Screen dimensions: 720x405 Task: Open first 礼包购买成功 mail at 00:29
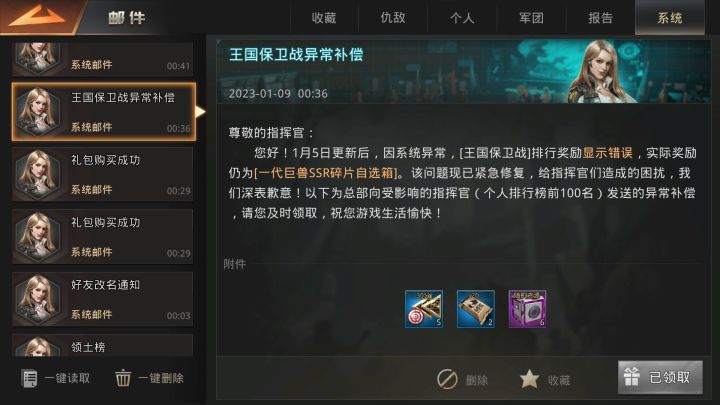click(x=103, y=174)
